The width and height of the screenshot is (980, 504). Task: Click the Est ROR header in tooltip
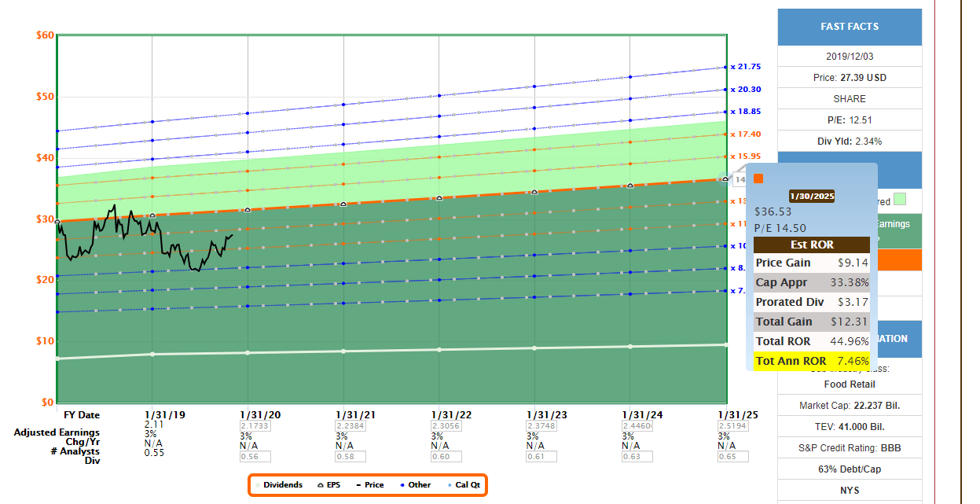812,245
